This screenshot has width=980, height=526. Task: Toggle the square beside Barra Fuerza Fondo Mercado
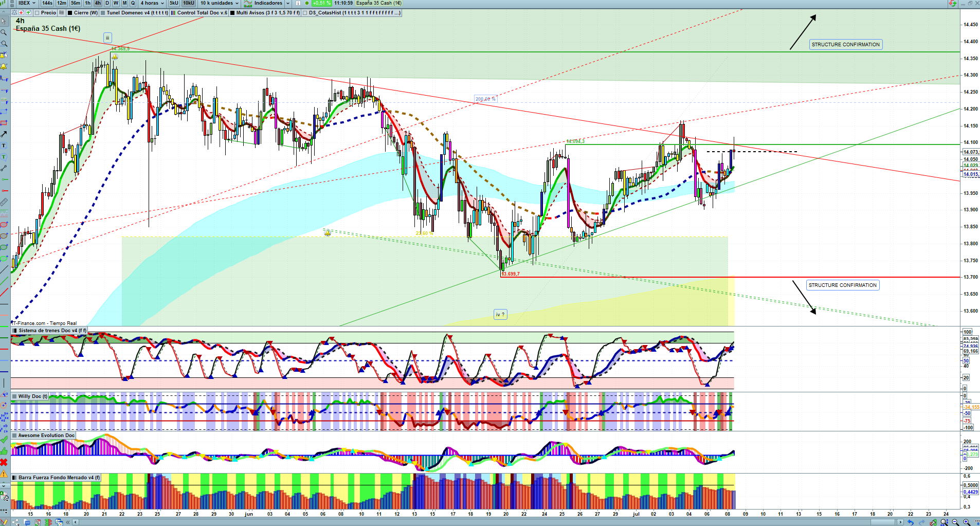15,478
